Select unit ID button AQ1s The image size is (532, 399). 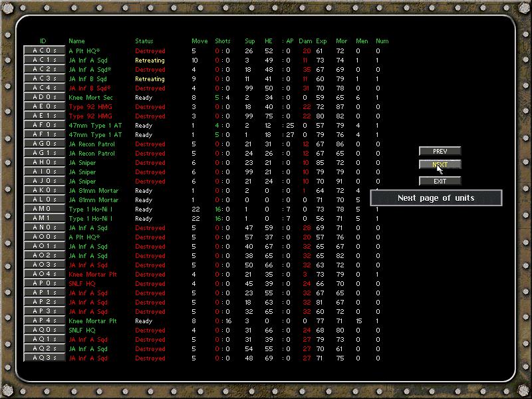click(x=45, y=339)
